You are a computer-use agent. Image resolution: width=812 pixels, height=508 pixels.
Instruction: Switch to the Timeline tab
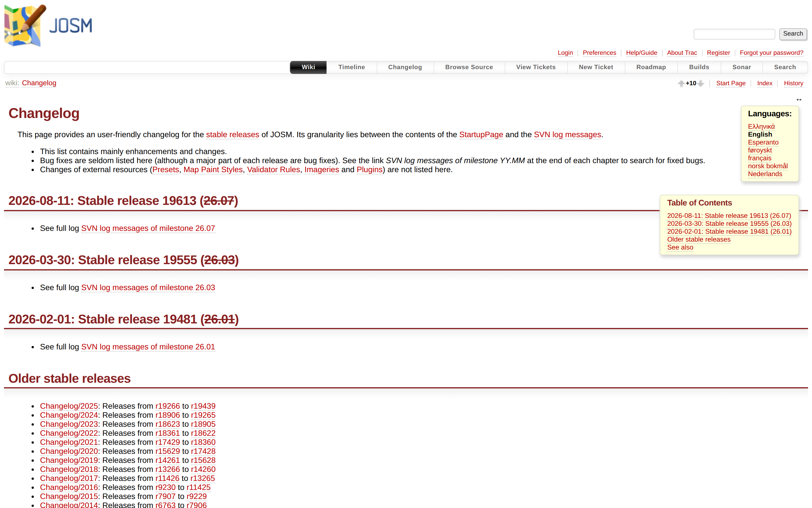(351, 67)
